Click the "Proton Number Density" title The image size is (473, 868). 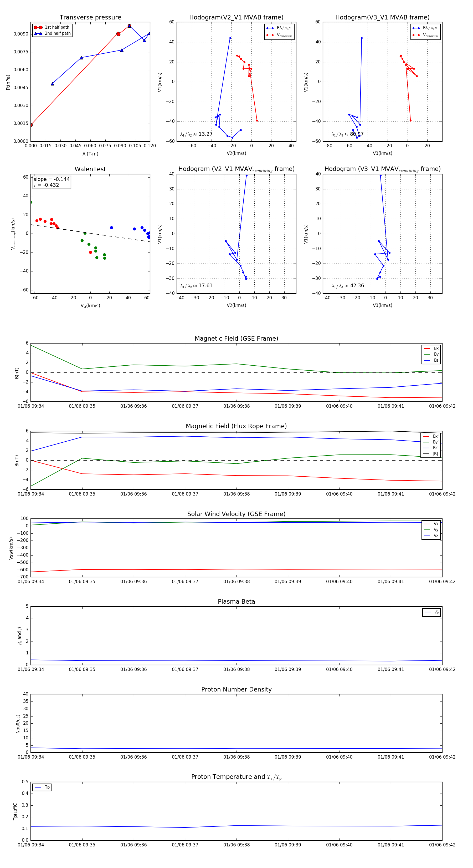click(236, 689)
